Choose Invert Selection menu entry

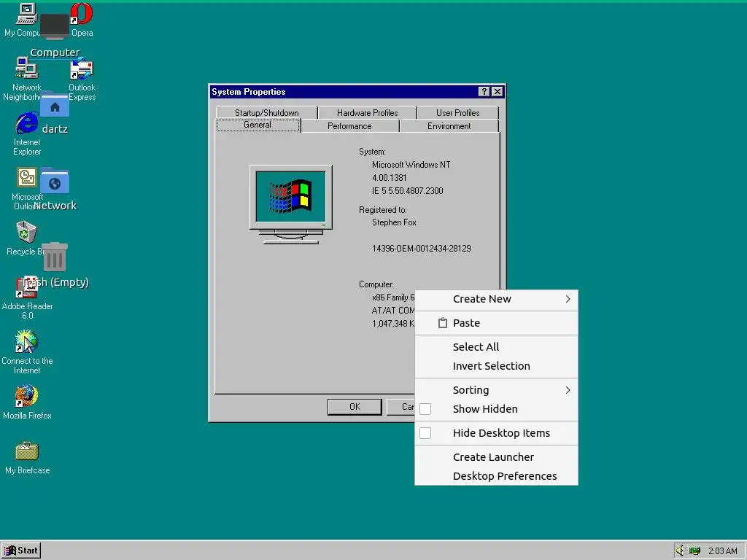point(496,366)
